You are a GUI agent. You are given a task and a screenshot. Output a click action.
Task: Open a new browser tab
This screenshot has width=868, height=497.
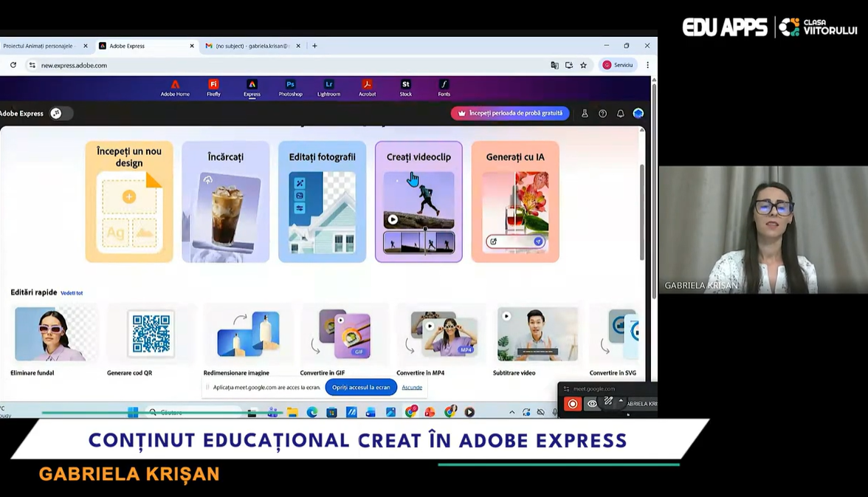pyautogui.click(x=314, y=46)
